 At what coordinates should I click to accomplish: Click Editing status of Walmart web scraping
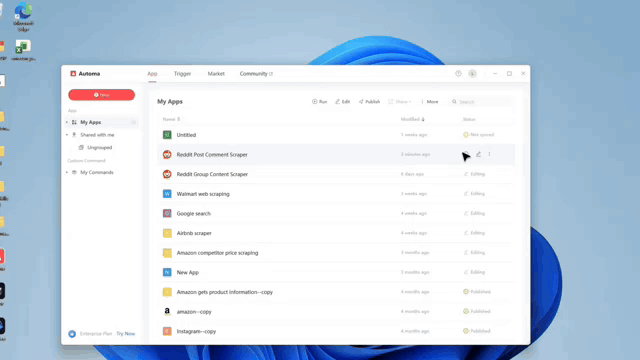(474, 193)
